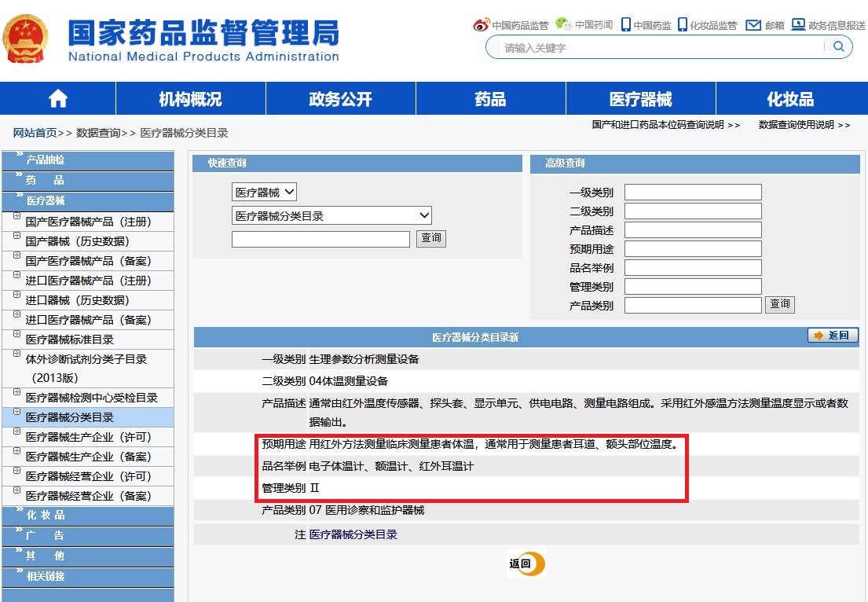
Task: Go to 网站首页 breadcrumb link
Action: tap(35, 133)
